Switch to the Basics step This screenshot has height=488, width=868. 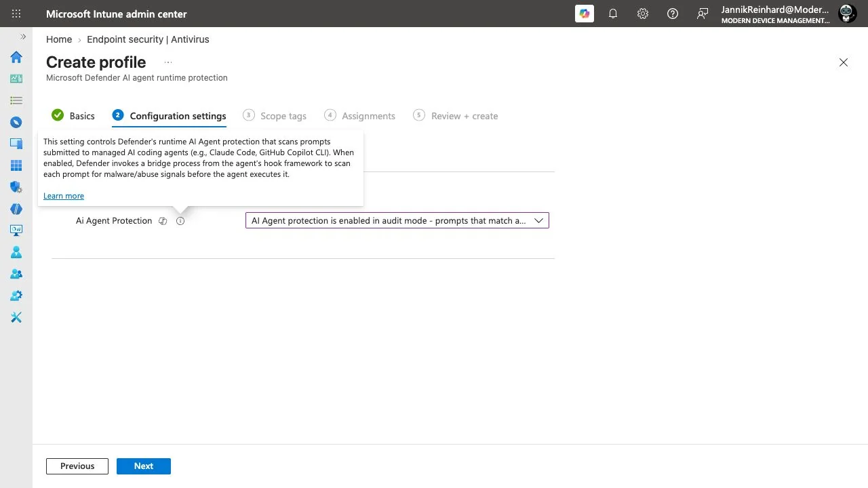tap(73, 116)
